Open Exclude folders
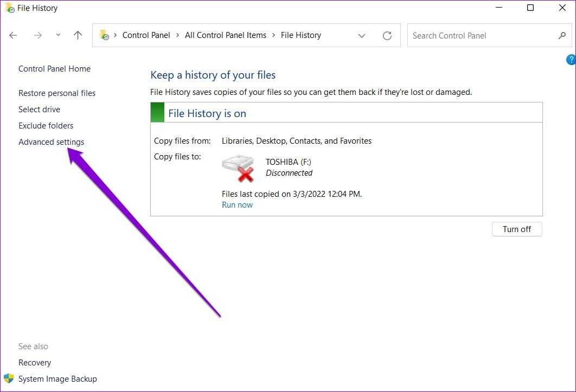The width and height of the screenshot is (576, 392). click(46, 126)
